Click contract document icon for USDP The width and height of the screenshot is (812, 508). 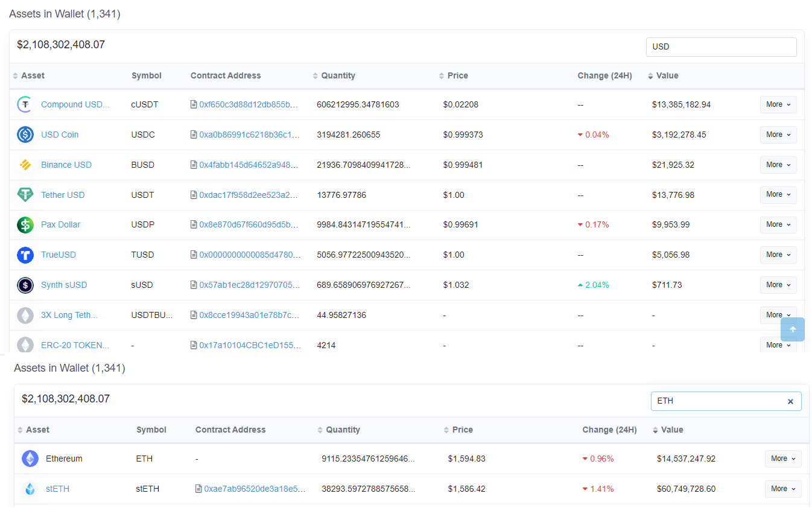coord(194,224)
